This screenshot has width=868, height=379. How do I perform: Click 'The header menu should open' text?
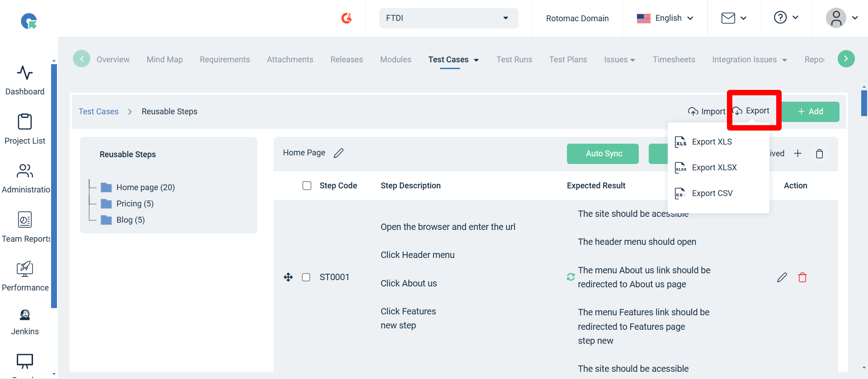click(x=637, y=242)
